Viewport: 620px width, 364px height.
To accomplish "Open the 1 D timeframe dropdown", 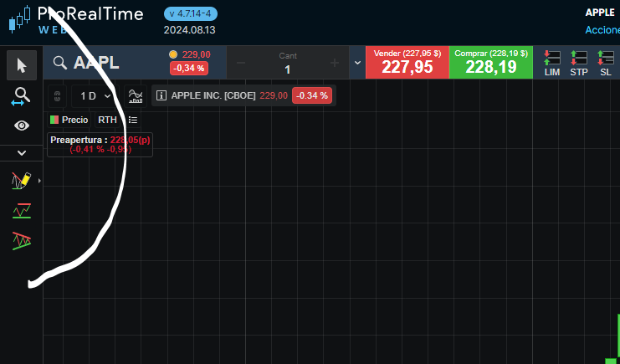I will click(x=95, y=96).
